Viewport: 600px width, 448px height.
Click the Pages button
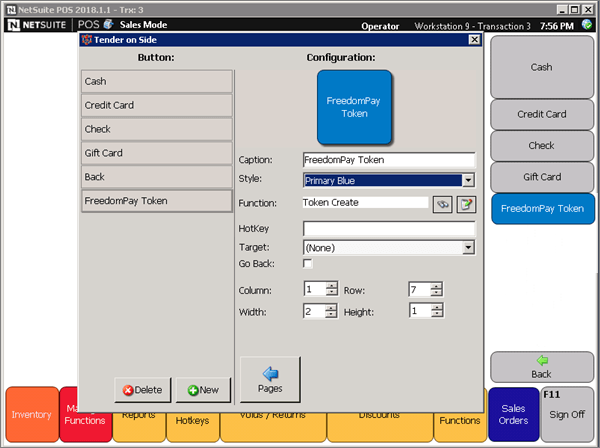pyautogui.click(x=270, y=380)
